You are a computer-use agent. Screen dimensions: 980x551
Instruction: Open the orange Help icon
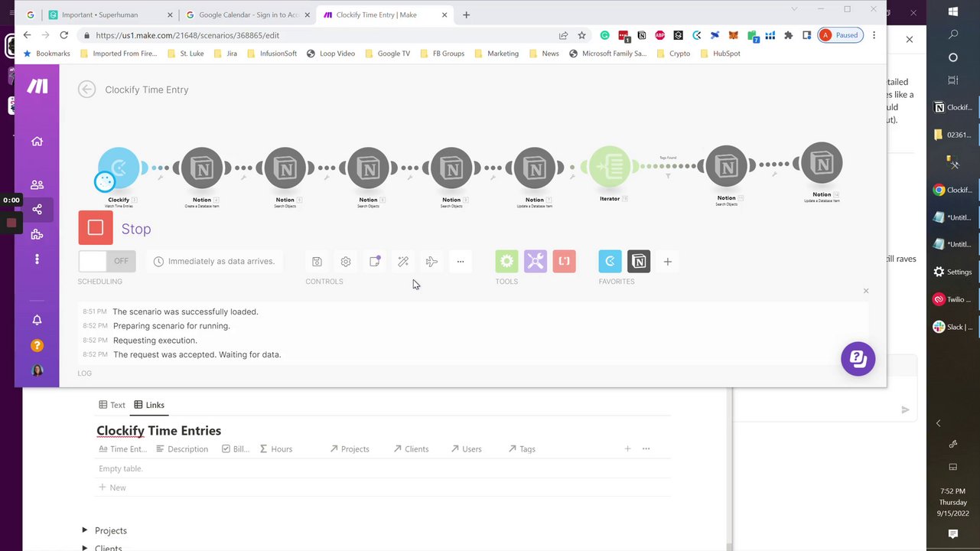37,345
